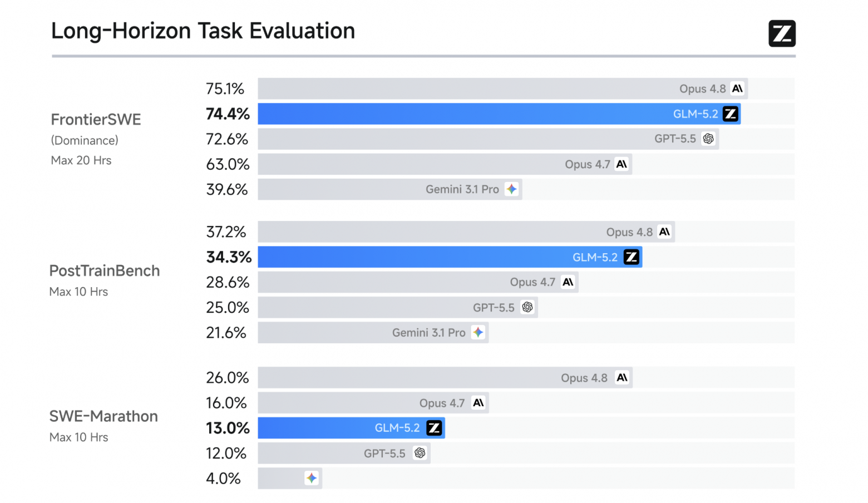Click OpenAI icon on GPT-5.5 72.6% bar

pyautogui.click(x=708, y=139)
